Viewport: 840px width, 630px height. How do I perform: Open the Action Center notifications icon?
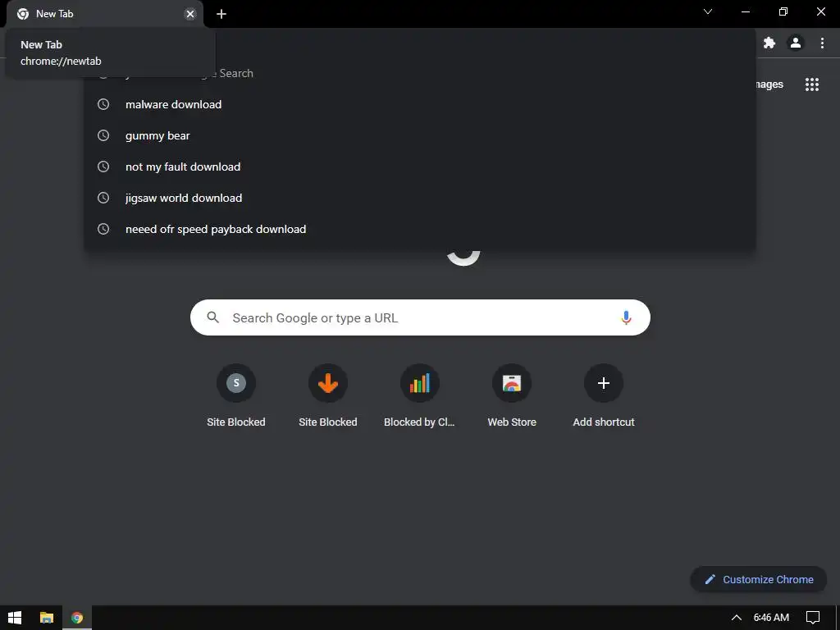click(x=813, y=618)
